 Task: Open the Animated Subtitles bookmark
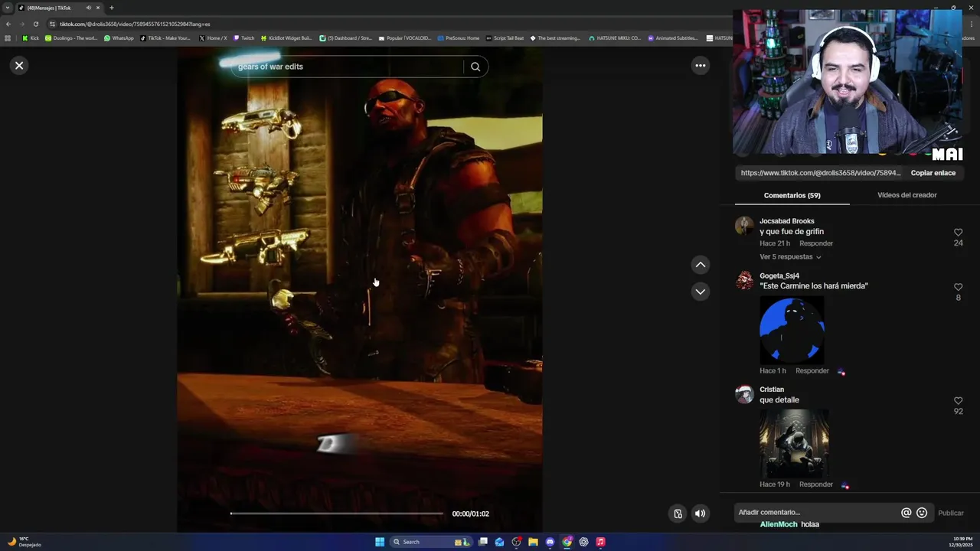(673, 38)
